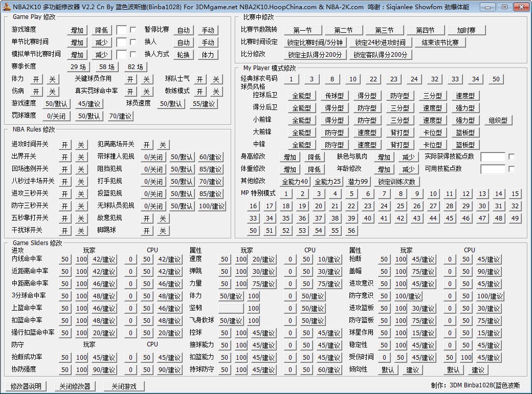Open 修改器说明 instructions
The width and height of the screenshot is (532, 394).
[26, 386]
